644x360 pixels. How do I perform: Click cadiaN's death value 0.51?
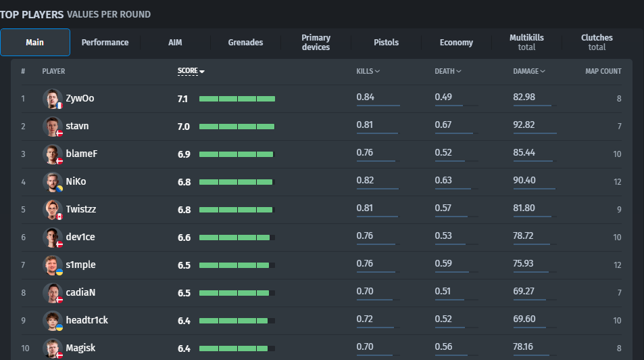443,291
